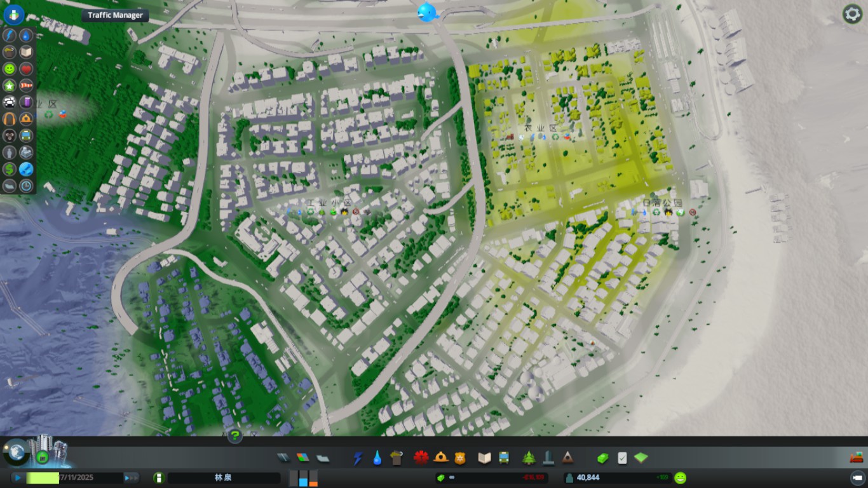868x488 pixels.
Task: Click the zoom globe button
Action: point(15,451)
